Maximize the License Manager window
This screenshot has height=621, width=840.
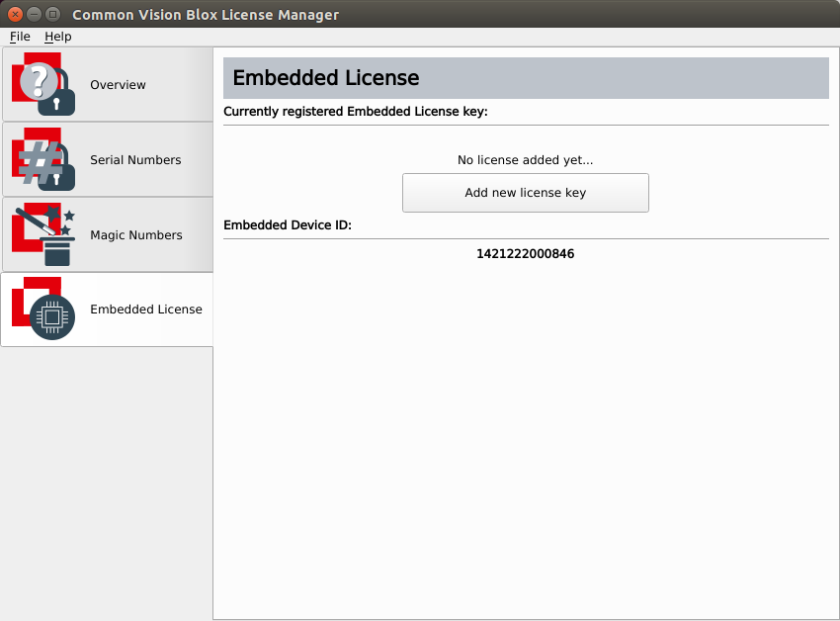click(x=52, y=14)
